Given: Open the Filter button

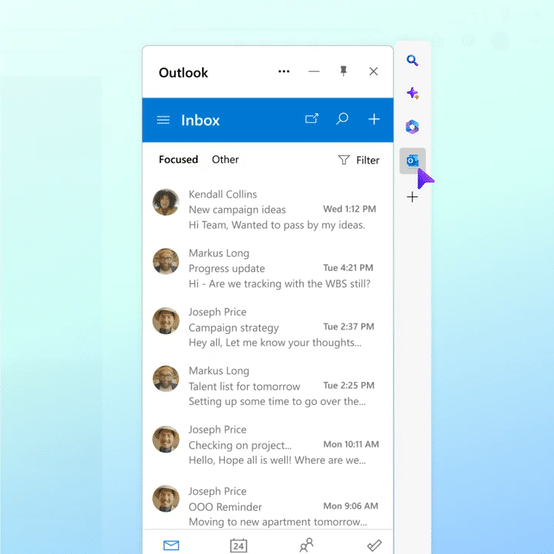Looking at the screenshot, I should [x=359, y=160].
